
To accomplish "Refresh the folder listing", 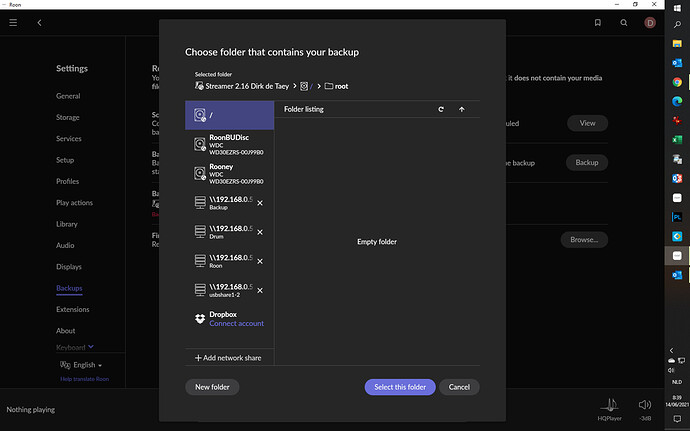I will (441, 109).
